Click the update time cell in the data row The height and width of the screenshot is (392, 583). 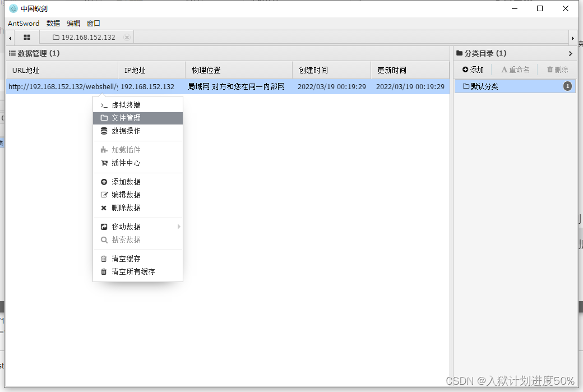click(x=410, y=87)
